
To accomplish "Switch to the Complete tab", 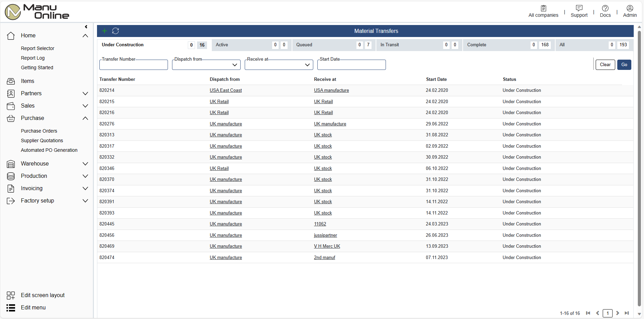I will [x=477, y=45].
